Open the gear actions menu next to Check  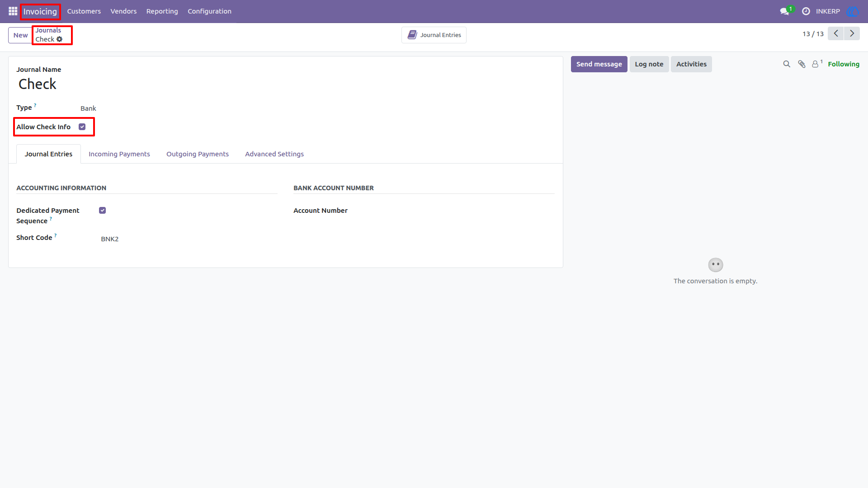coord(60,39)
